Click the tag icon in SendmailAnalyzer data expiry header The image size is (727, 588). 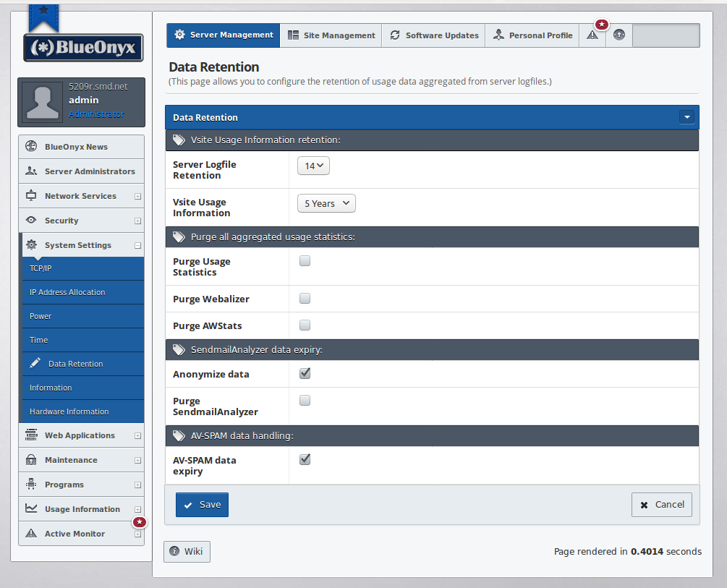(179, 349)
